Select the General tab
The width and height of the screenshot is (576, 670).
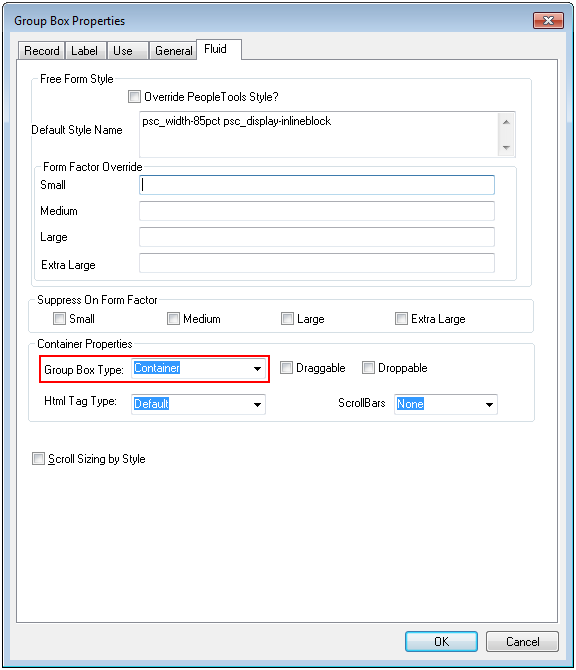[173, 51]
